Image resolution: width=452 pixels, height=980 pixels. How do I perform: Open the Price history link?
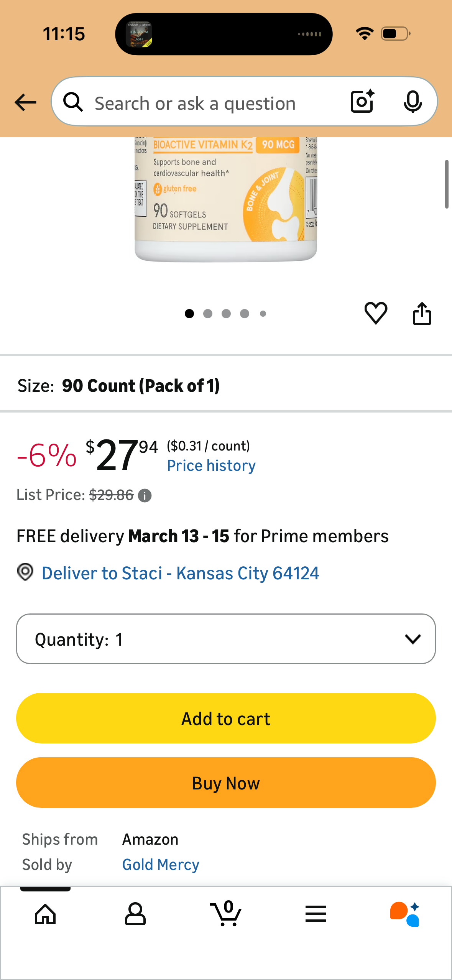[x=211, y=465]
